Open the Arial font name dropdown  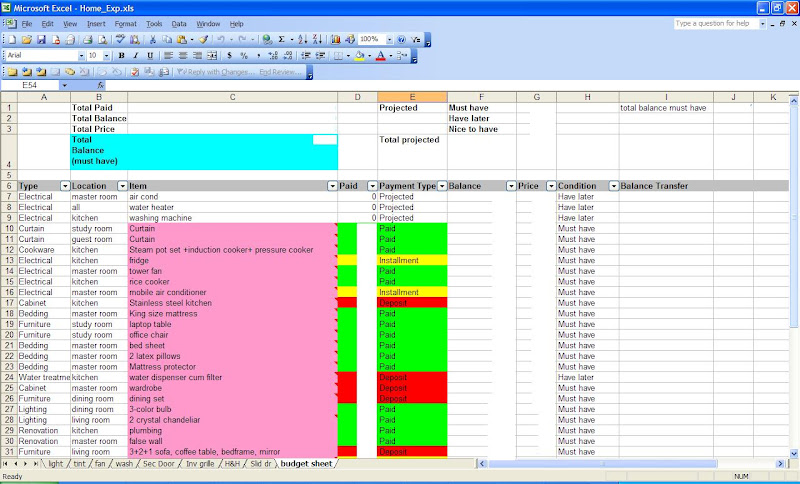(x=80, y=56)
